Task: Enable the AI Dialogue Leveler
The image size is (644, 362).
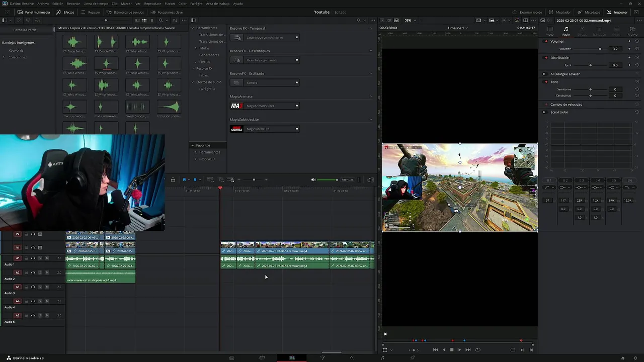Action: (x=544, y=74)
